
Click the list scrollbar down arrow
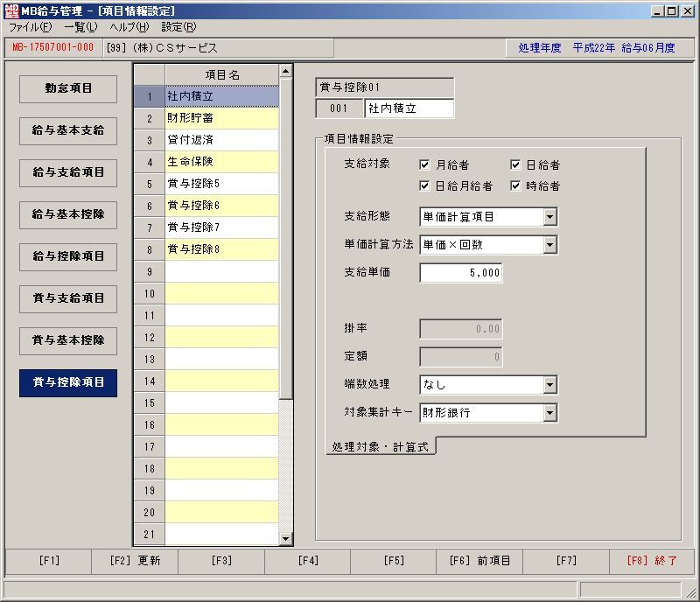(x=286, y=539)
